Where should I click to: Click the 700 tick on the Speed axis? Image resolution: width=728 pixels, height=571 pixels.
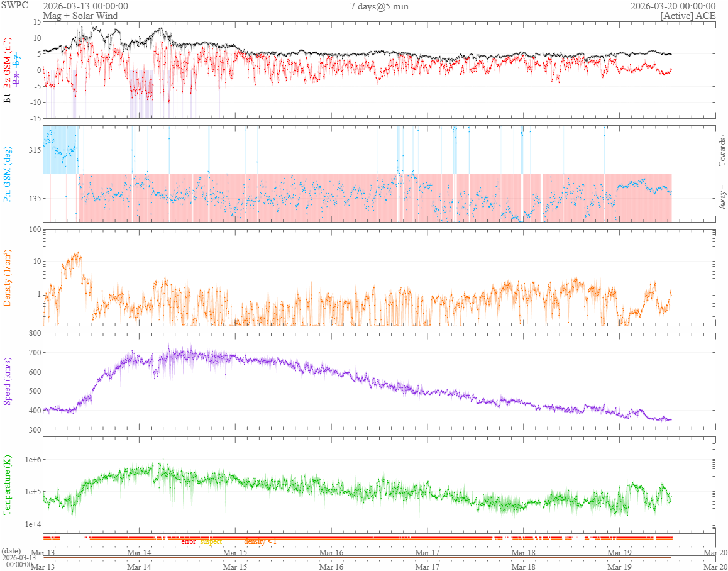coord(35,353)
